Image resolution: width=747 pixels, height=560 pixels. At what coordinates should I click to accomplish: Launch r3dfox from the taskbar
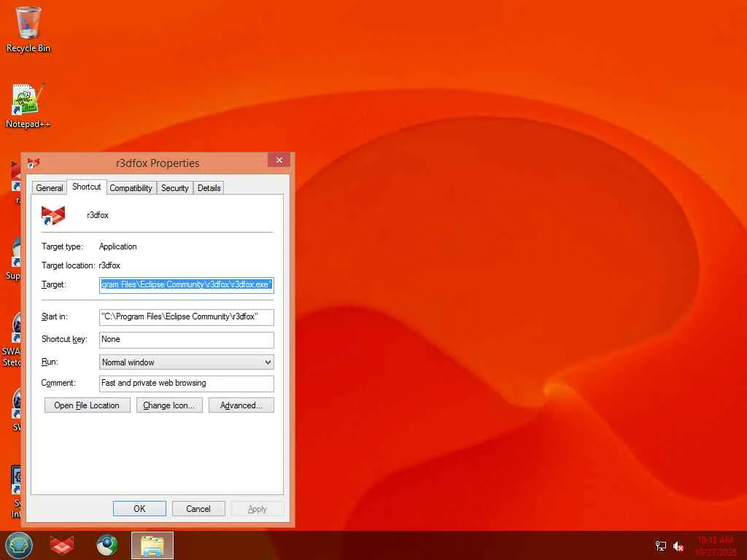[62, 545]
